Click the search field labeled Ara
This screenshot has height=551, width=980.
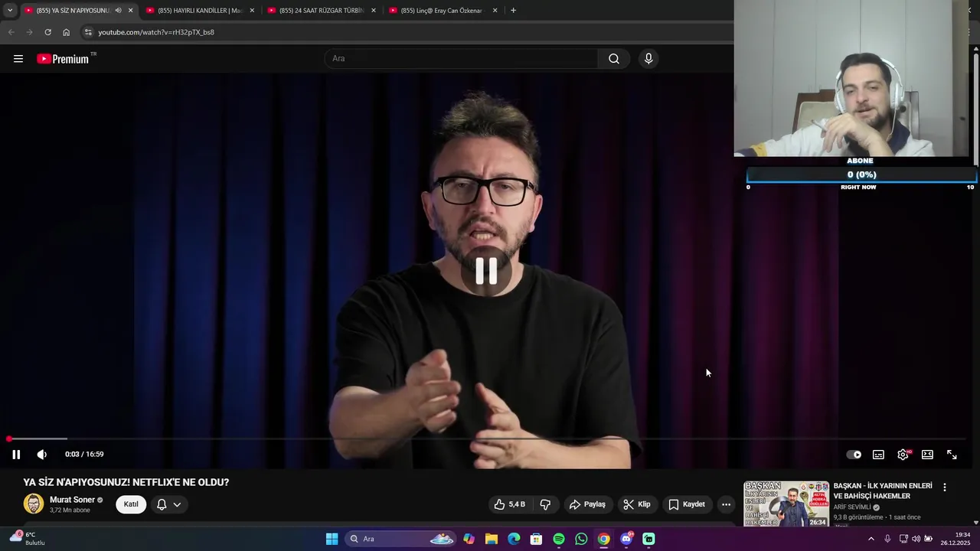point(461,59)
